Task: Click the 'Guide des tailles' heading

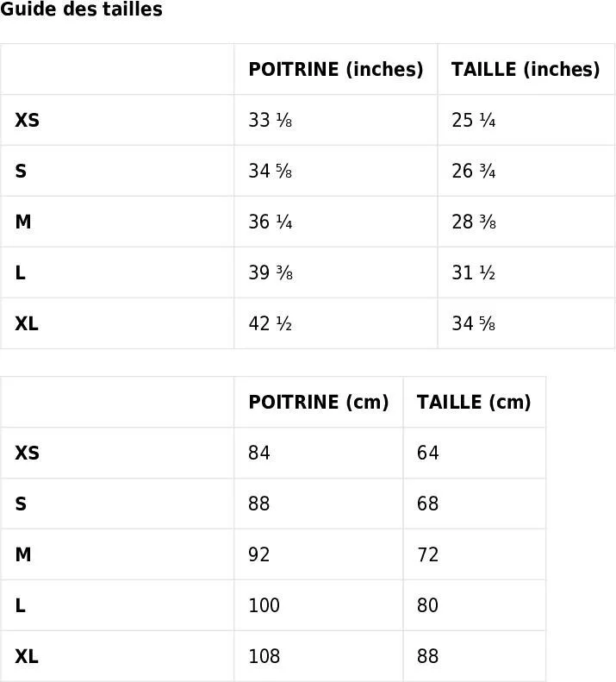Action: click(x=81, y=9)
